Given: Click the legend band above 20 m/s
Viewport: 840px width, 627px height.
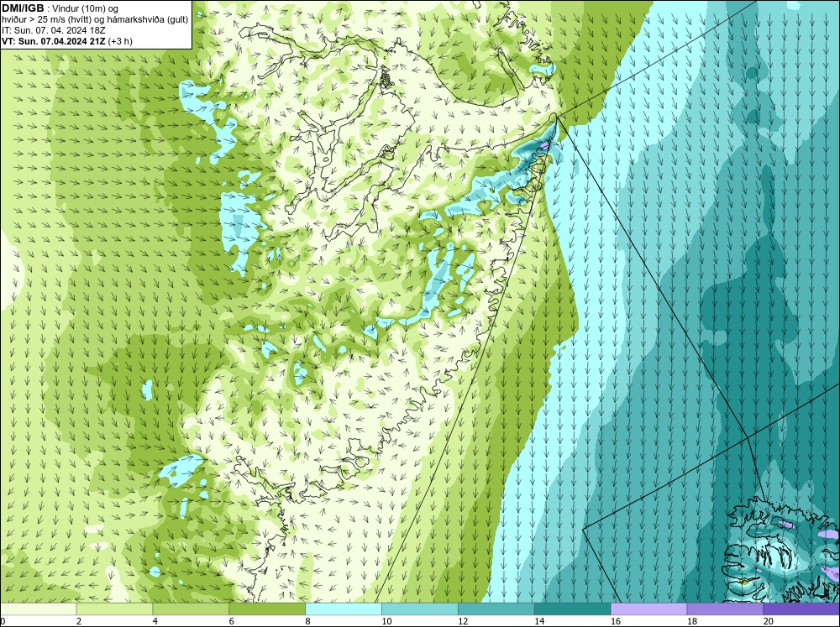Looking at the screenshot, I should pyautogui.click(x=801, y=609).
